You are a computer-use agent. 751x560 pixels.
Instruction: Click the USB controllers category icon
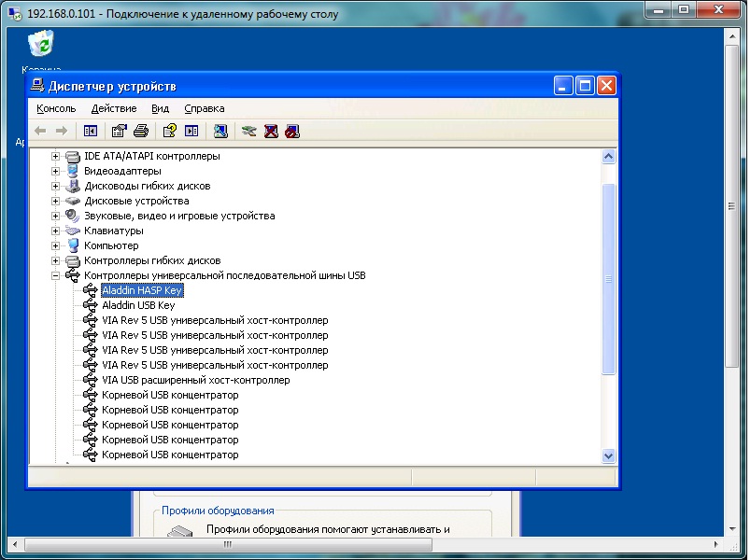coord(73,275)
